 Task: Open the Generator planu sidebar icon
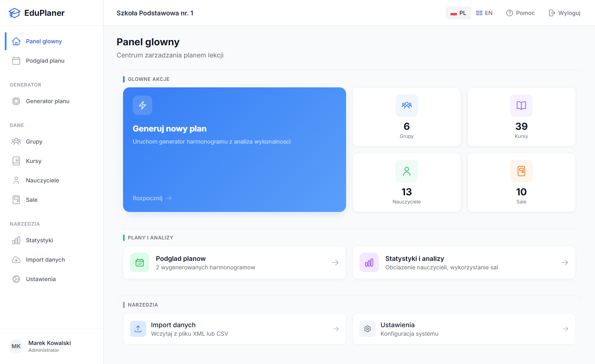pos(16,101)
